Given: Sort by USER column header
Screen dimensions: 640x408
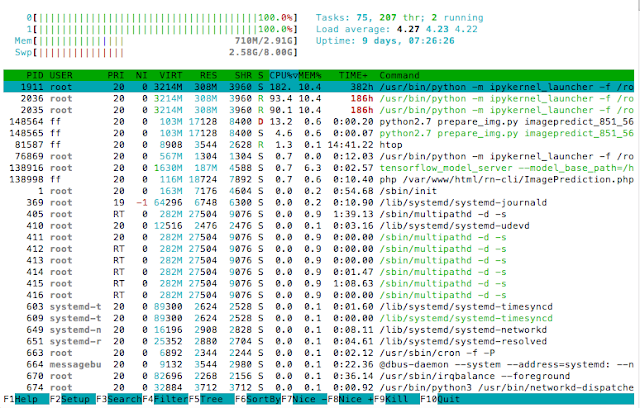Looking at the screenshot, I should coord(61,75).
